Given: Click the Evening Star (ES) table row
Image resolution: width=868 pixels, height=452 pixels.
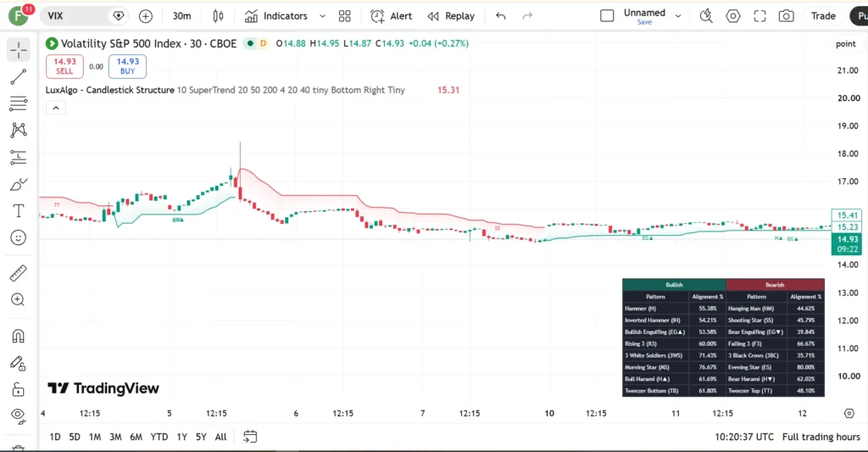Looking at the screenshot, I should point(775,367).
